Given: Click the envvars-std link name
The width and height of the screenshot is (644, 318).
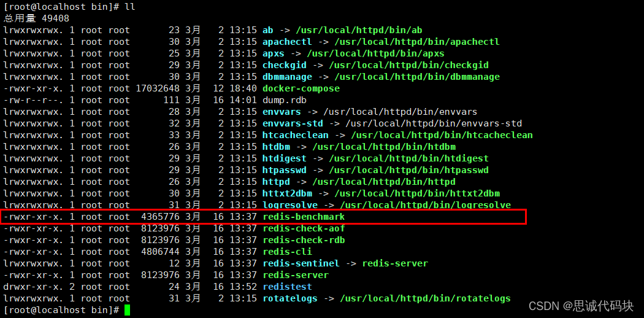Looking at the screenshot, I should tap(293, 123).
